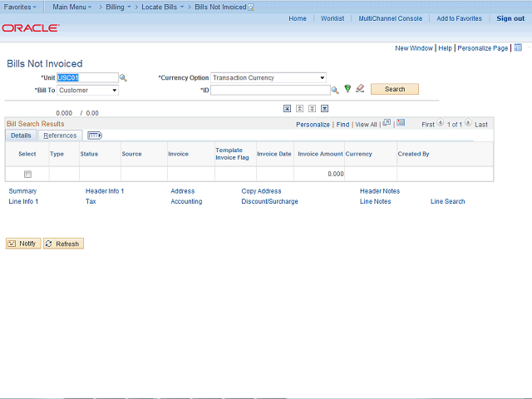
Task: Click the Invoice Amount column header
Action: [320, 154]
